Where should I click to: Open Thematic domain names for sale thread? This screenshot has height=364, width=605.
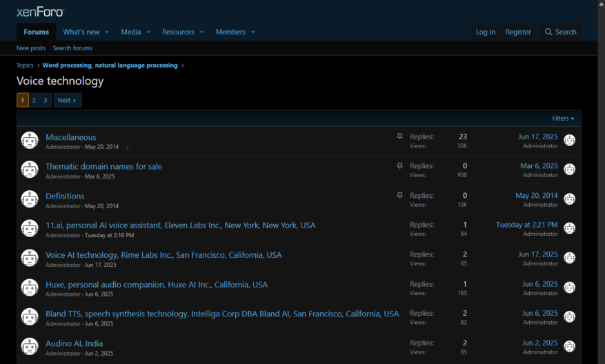[103, 166]
